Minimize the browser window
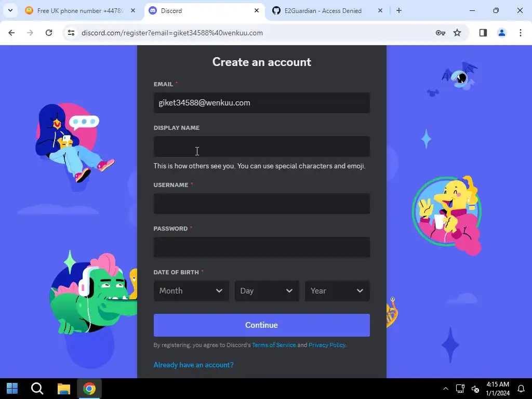This screenshot has height=399, width=532. 472,10
